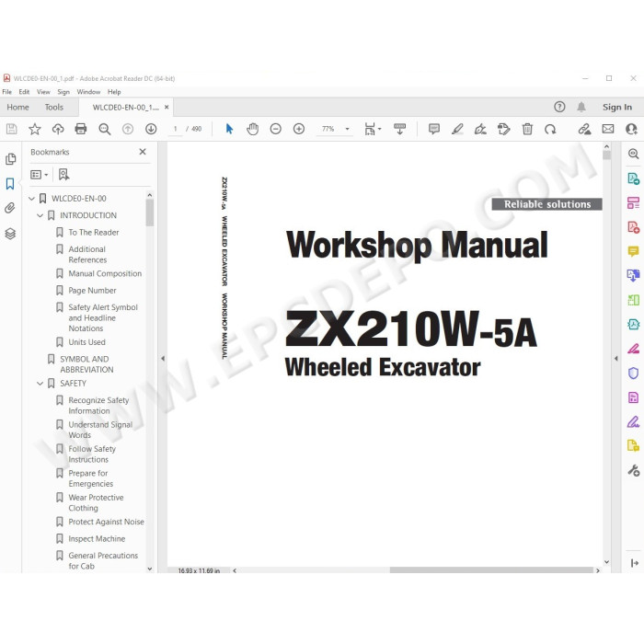Screen dimensions: 644x644
Task: Add a sticky note comment
Action: point(434,129)
